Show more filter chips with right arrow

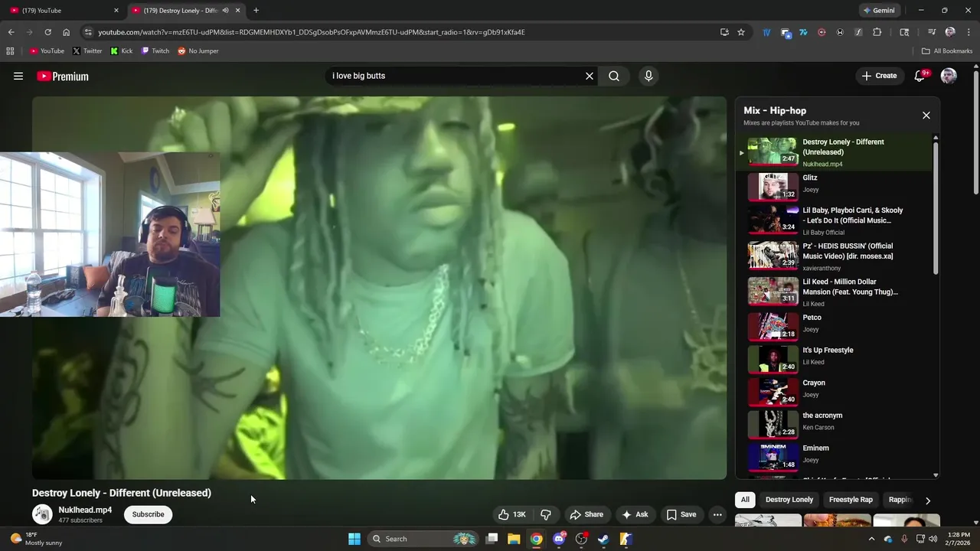pos(928,500)
